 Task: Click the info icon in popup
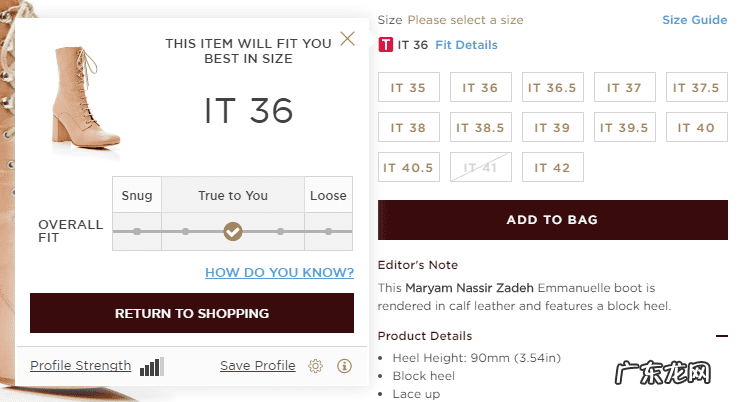345,366
